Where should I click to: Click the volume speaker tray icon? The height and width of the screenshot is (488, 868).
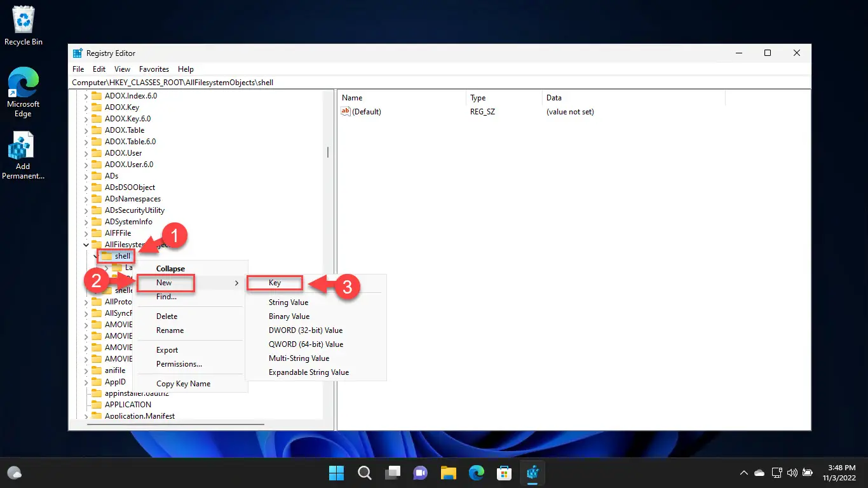tap(792, 473)
